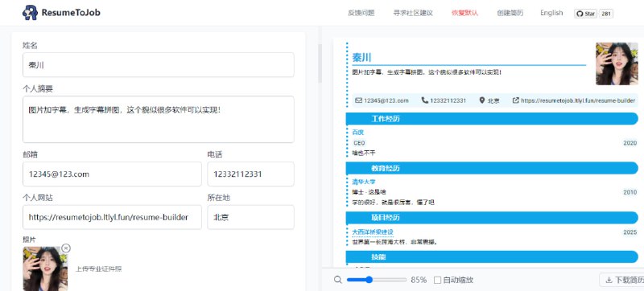Enable the 自动缩放 checkbox

tap(437, 280)
